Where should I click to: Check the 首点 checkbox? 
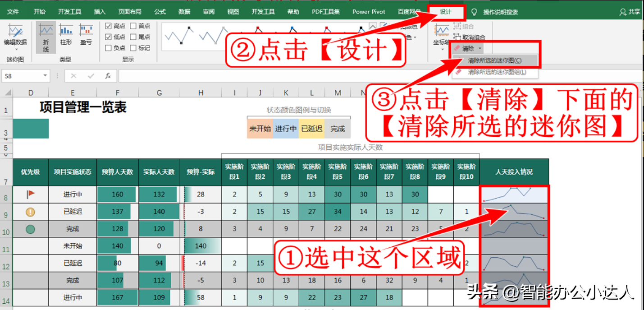pos(133,26)
